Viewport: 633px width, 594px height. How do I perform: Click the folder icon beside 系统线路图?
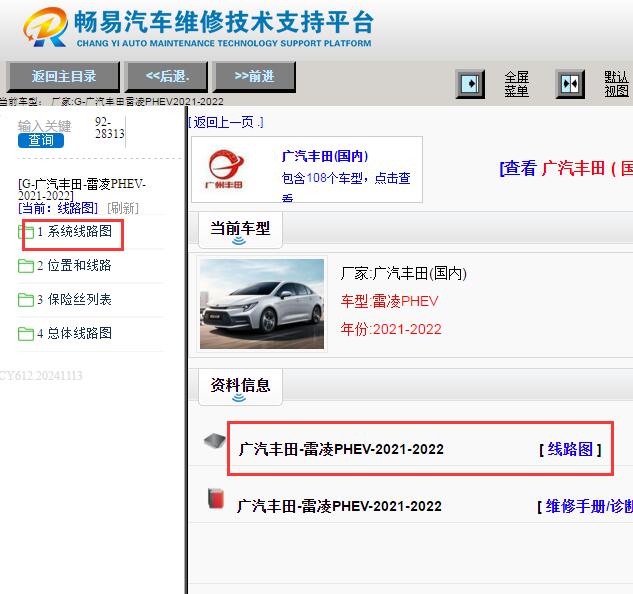[x=26, y=232]
